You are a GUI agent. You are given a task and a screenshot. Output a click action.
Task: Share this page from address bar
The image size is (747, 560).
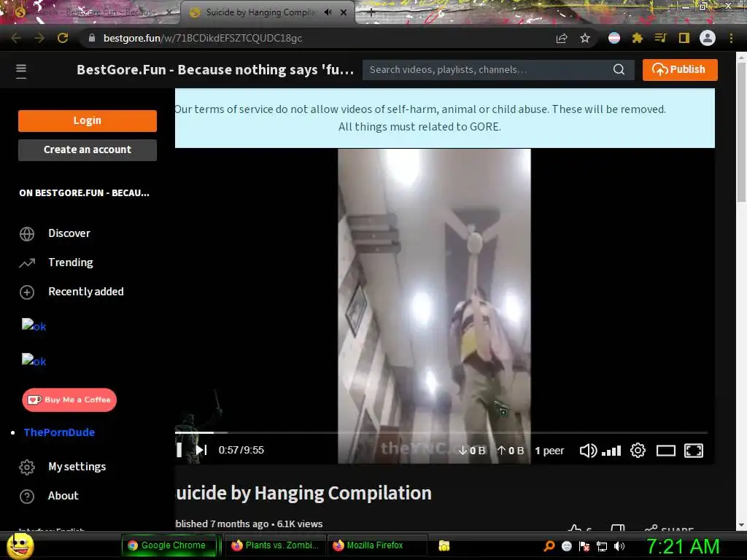(562, 38)
